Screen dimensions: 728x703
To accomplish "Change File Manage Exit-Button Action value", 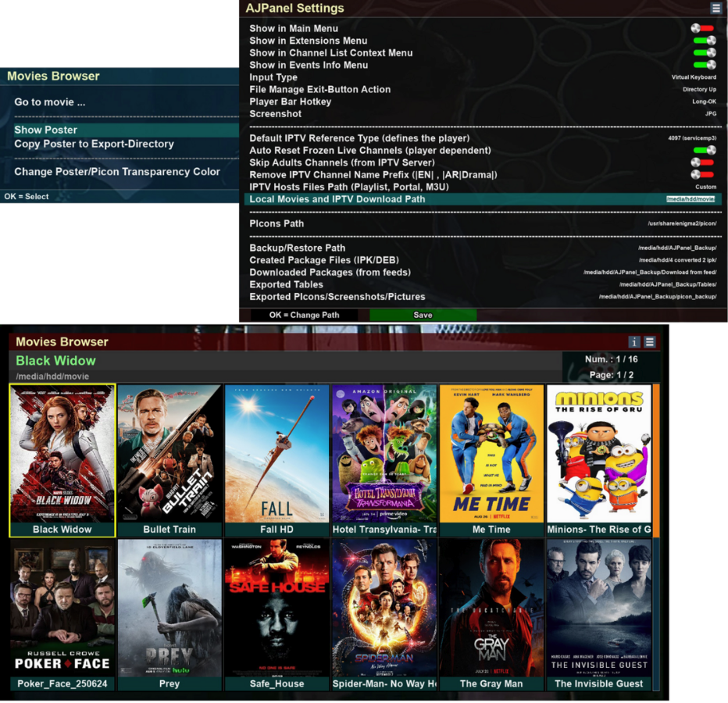I will [x=699, y=89].
